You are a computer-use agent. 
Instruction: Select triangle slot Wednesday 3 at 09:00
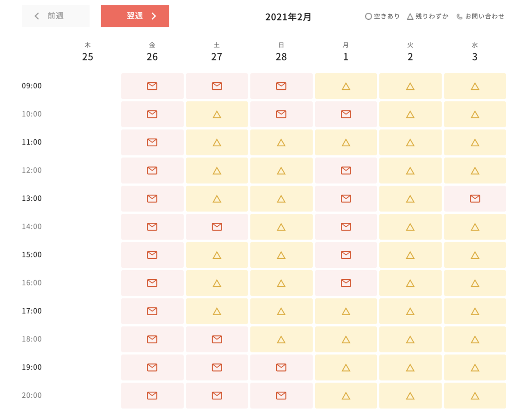click(475, 86)
